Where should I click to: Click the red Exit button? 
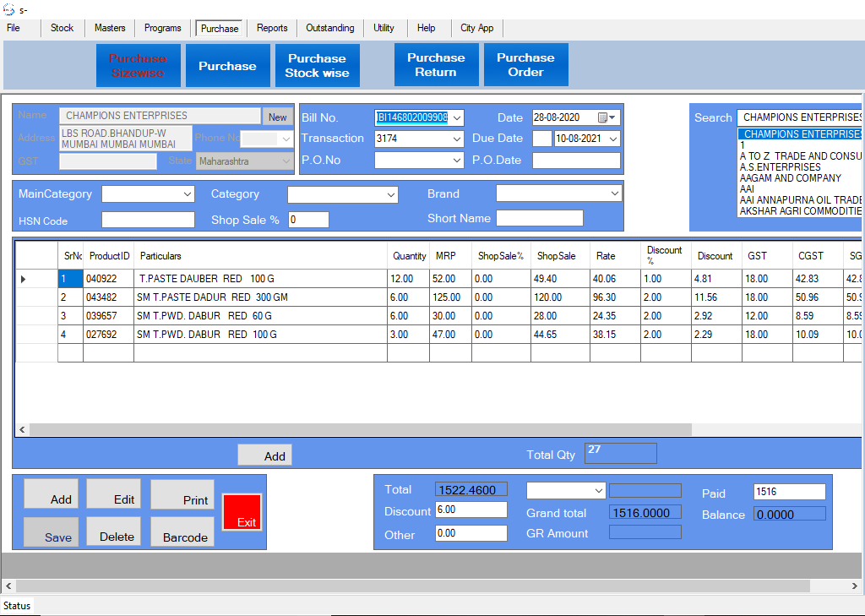point(242,512)
